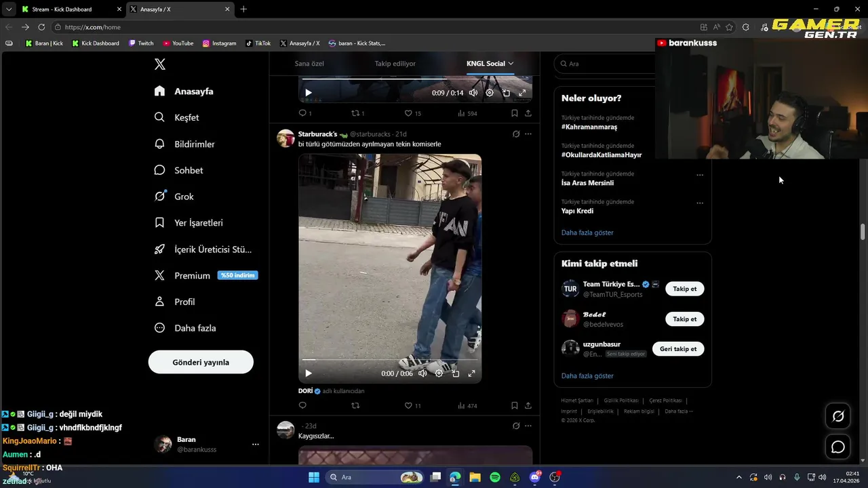Viewport: 868px width, 488px height.
Task: Like Starburack's post with 11 likes
Action: 412,405
